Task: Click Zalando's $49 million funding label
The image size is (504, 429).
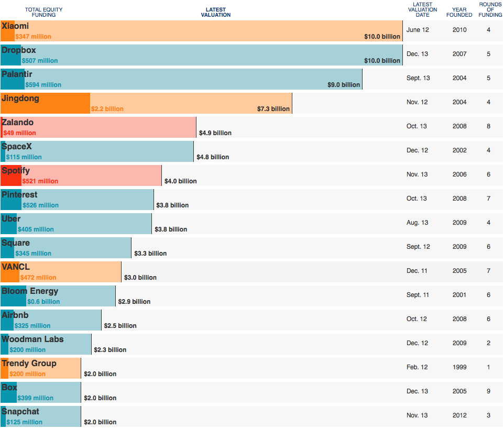Action: pyautogui.click(x=19, y=133)
